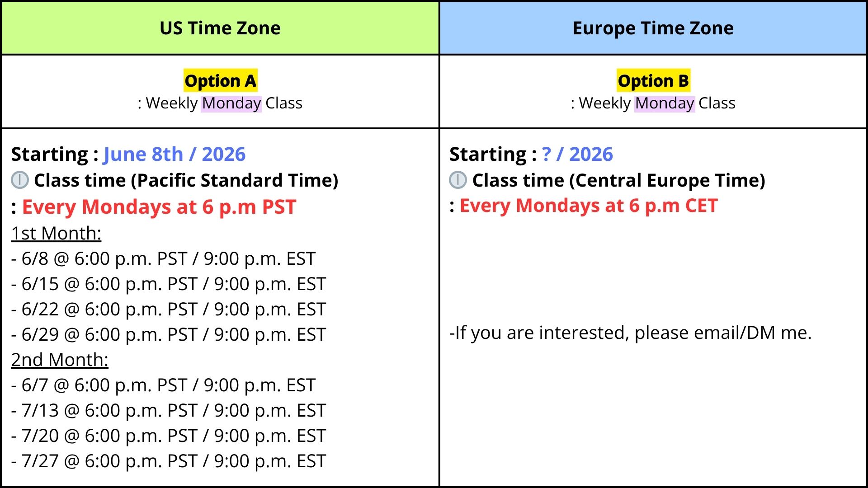Screen dimensions: 868x488
Task: Click the clock icon beside Central Europe Time
Action: [458, 180]
